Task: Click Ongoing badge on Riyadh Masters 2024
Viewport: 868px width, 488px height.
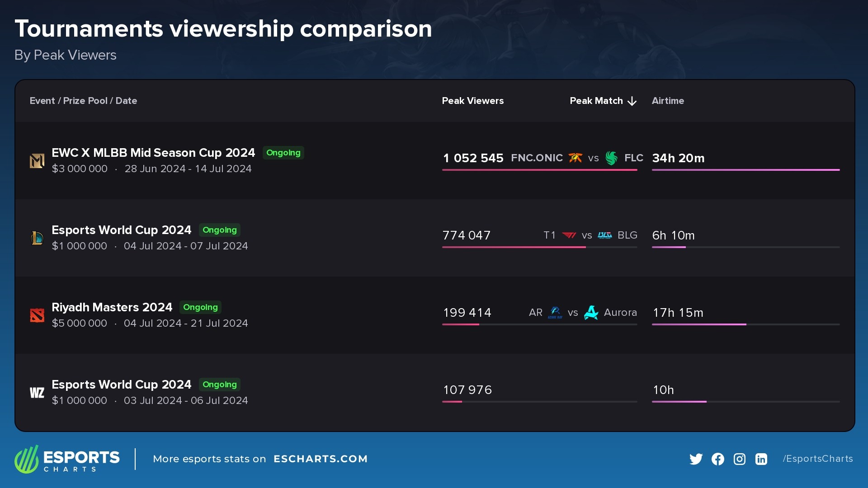Action: click(200, 307)
